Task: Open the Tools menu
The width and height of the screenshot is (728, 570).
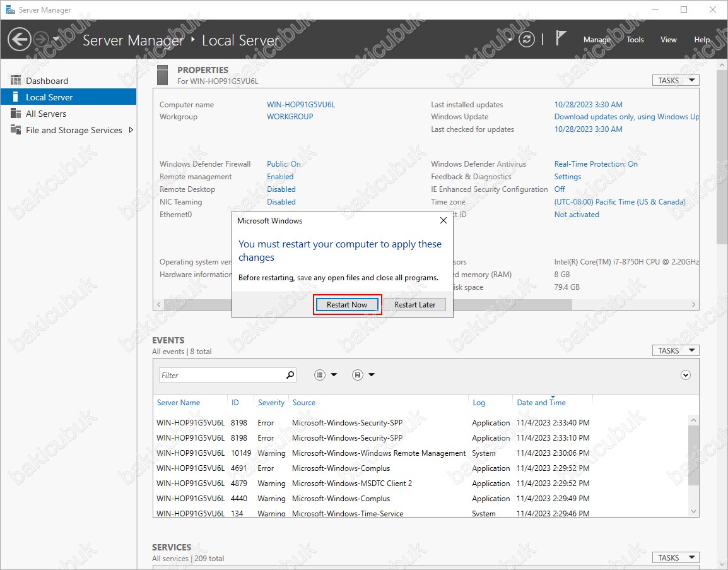Action: (635, 40)
